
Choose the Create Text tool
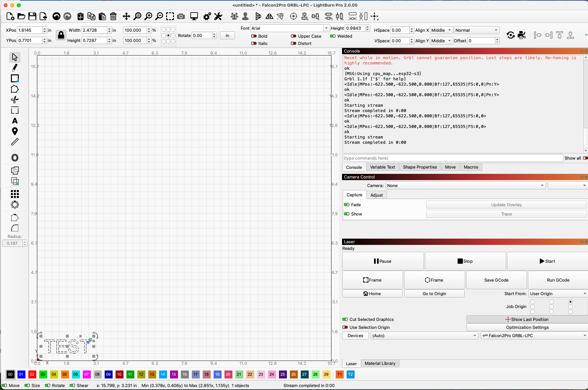15,121
